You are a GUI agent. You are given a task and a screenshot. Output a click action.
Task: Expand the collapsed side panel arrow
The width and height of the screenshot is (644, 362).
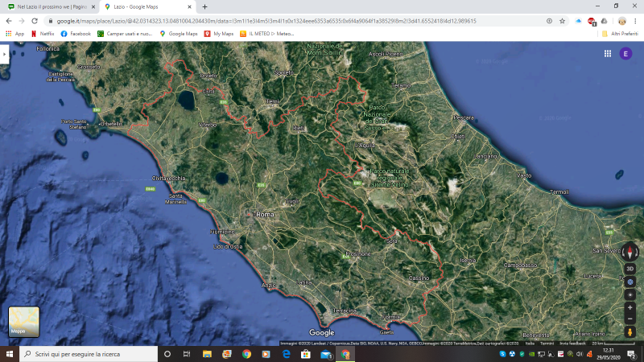(4, 54)
